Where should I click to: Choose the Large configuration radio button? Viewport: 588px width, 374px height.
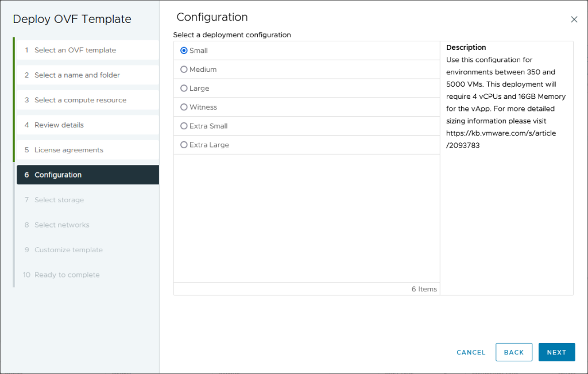click(x=184, y=88)
